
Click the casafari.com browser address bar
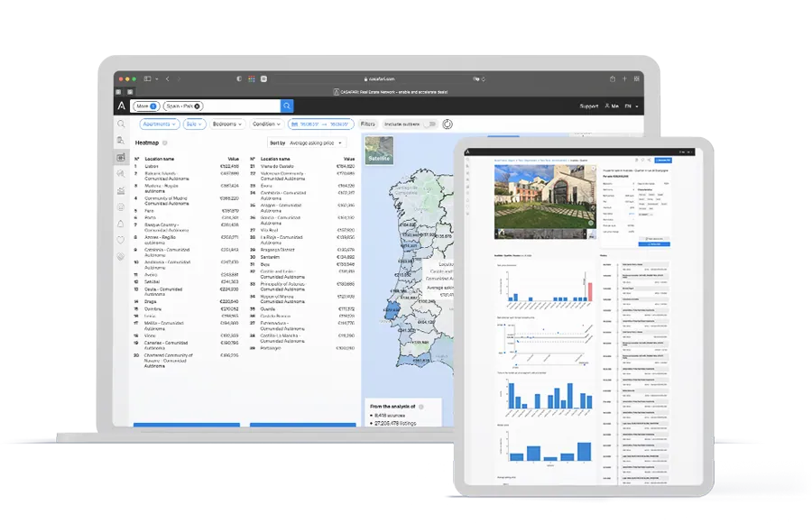[379, 78]
